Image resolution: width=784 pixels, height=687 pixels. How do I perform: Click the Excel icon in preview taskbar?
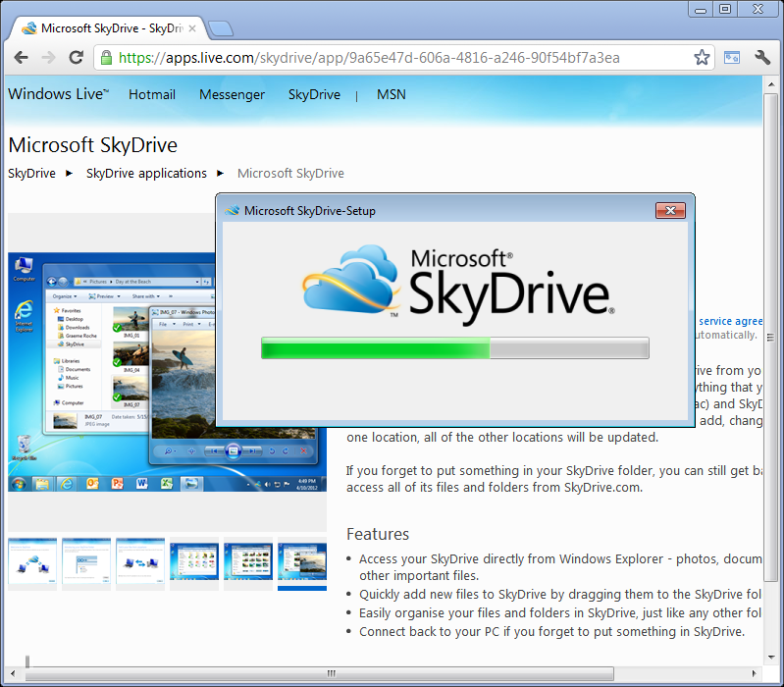click(x=167, y=484)
